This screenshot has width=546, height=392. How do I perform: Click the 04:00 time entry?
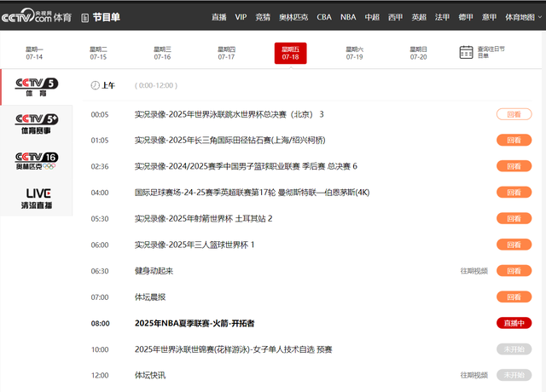(100, 193)
